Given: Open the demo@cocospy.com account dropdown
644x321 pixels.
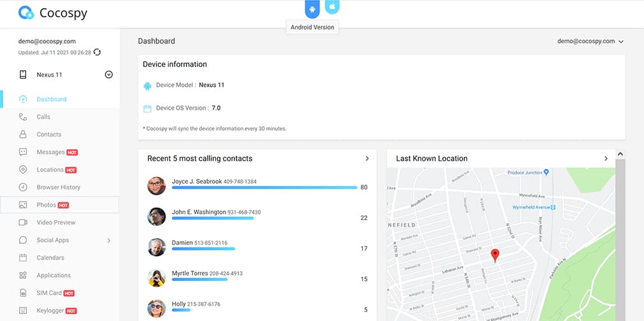Looking at the screenshot, I should tap(590, 41).
